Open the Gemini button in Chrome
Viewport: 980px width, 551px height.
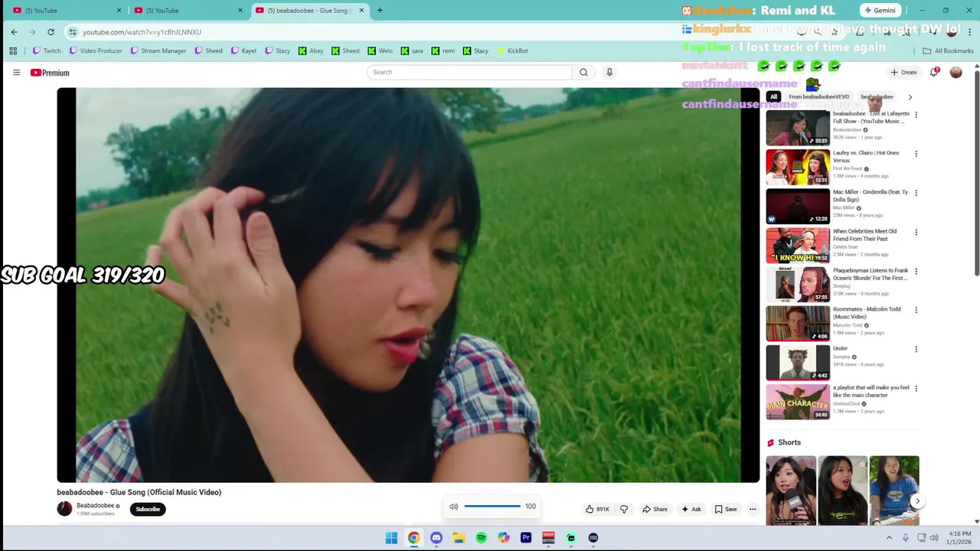point(879,11)
